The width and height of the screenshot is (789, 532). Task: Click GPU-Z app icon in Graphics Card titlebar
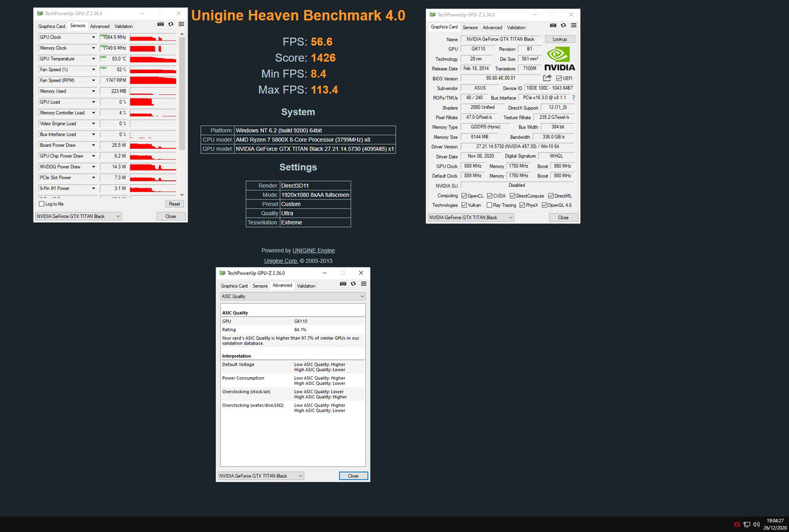tap(432, 15)
